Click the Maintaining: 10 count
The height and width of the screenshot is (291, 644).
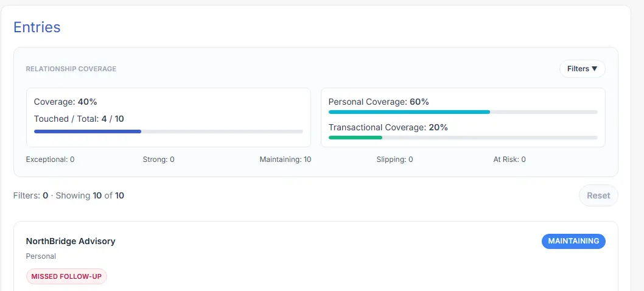(x=285, y=160)
